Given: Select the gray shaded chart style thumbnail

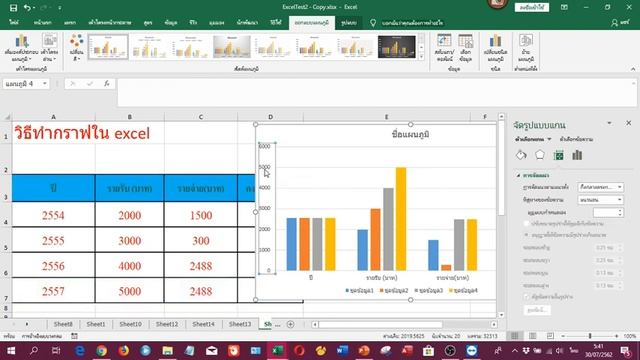Looking at the screenshot, I should (x=232, y=47).
